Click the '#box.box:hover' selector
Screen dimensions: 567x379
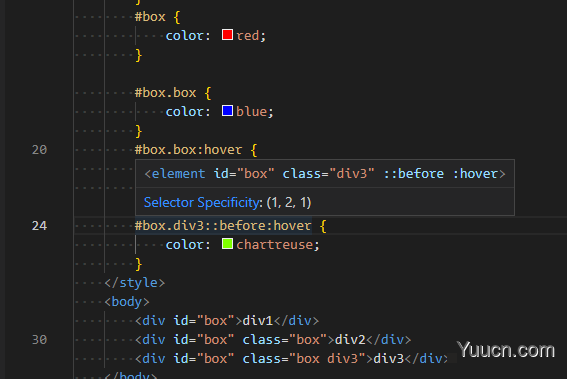pyautogui.click(x=188, y=150)
